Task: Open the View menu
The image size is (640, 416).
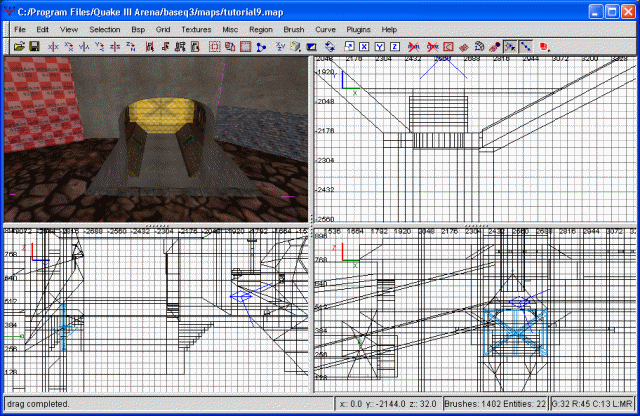Action: (69, 29)
